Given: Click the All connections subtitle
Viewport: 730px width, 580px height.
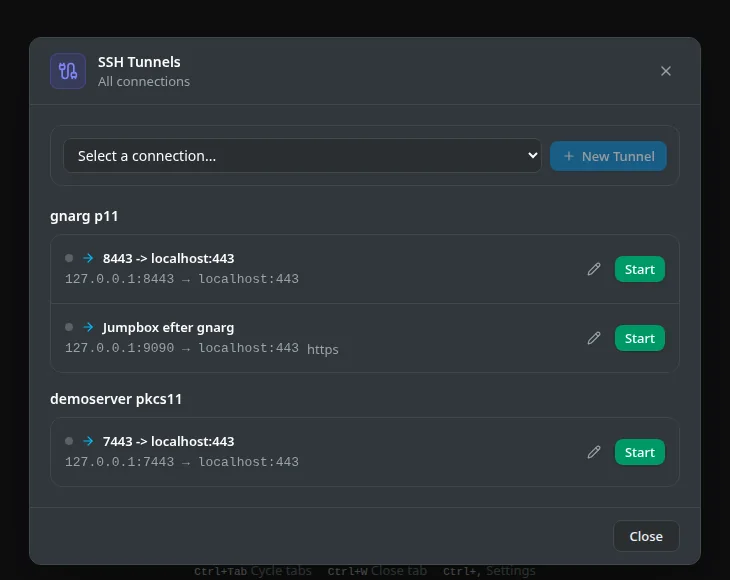Looking at the screenshot, I should (144, 81).
